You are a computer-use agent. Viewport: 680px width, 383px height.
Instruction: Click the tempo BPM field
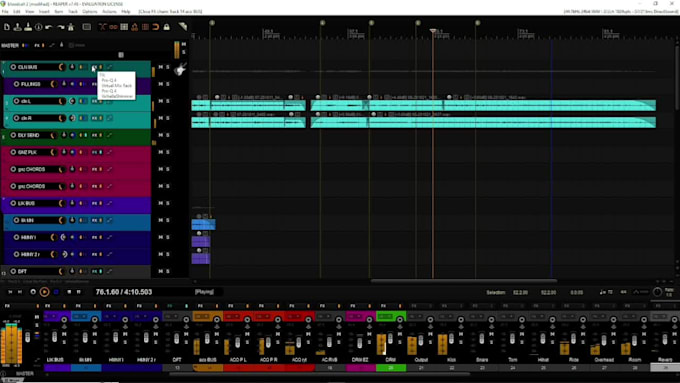pos(606,292)
